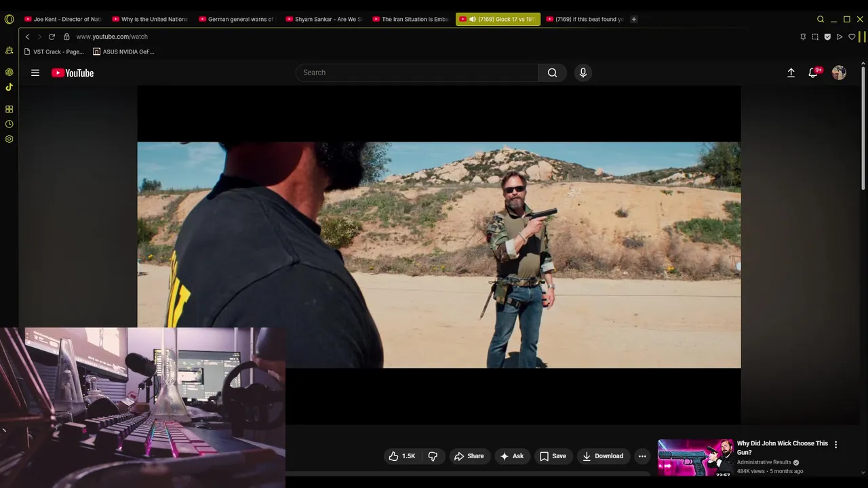Open the player icon in address bar
The height and width of the screenshot is (488, 868).
pyautogui.click(x=840, y=37)
